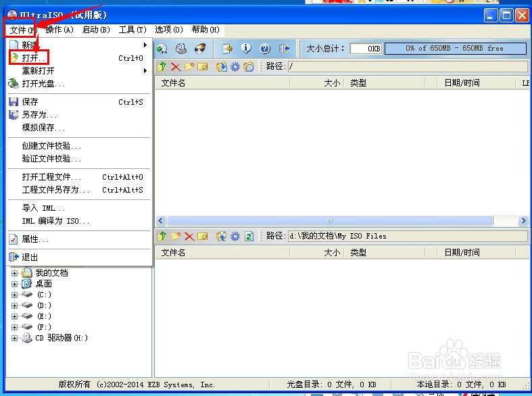
Task: Expand the 桌面 tree node
Action: coord(14,284)
